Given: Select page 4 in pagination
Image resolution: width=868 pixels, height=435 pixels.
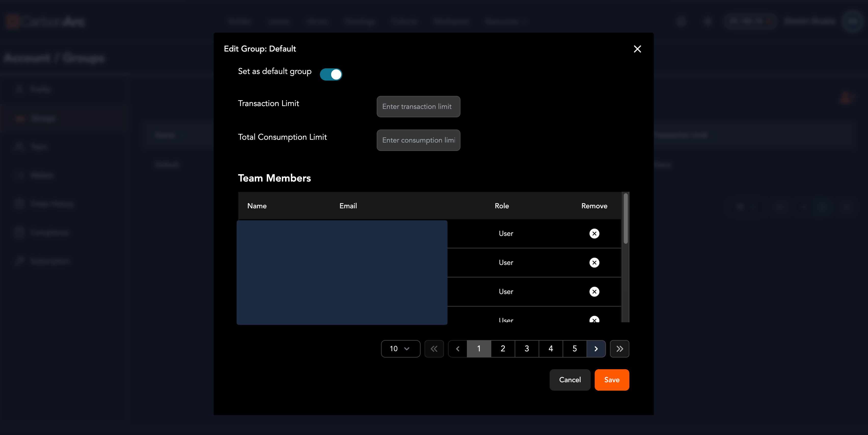Looking at the screenshot, I should (551, 349).
